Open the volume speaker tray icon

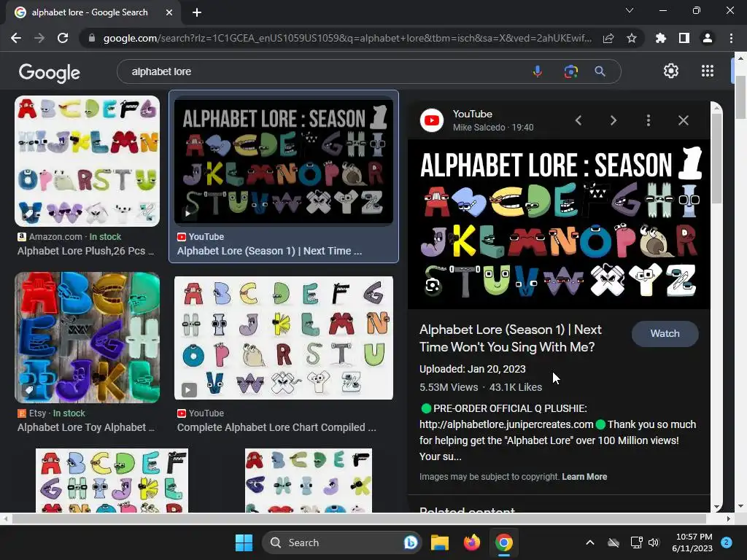(x=654, y=542)
